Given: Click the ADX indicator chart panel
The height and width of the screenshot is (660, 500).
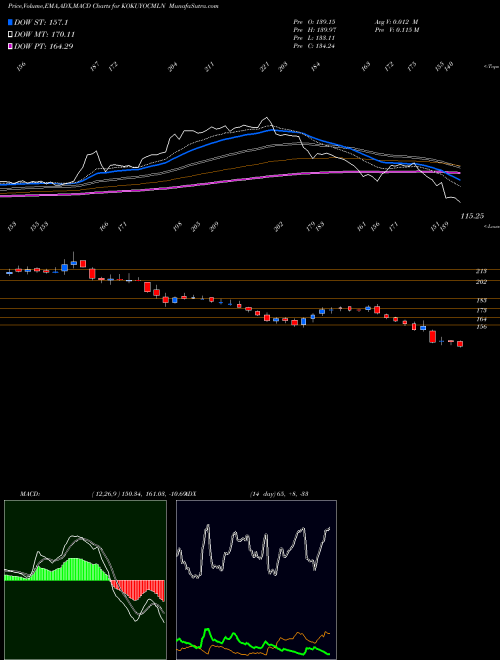Looking at the screenshot, I should coord(256,580).
